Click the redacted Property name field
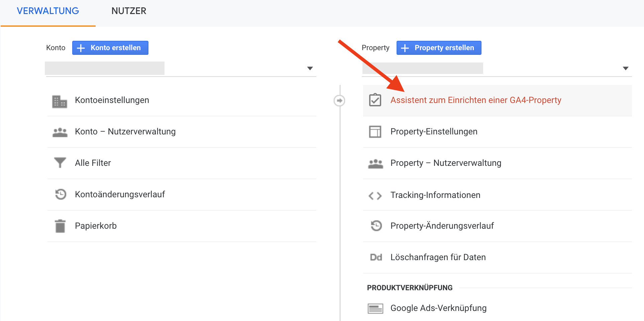This screenshot has width=644, height=321. pos(423,68)
